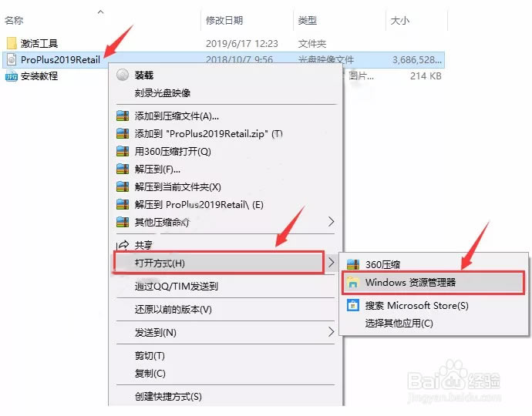This screenshot has height=416, width=532.
Task: Click the 装载 disc icon
Action: click(x=123, y=75)
